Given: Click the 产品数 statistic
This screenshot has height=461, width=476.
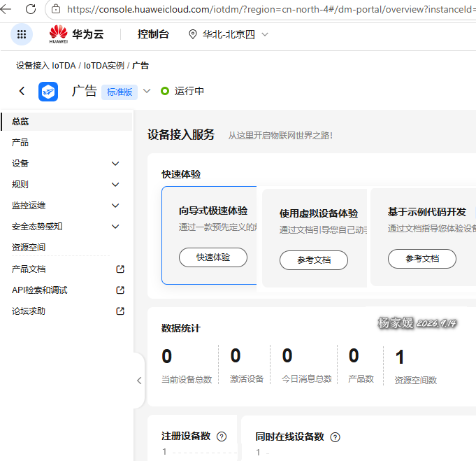Looking at the screenshot, I should point(361,365).
